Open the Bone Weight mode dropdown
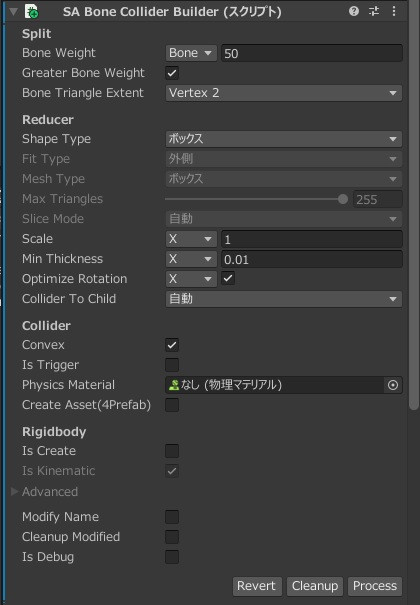The image size is (420, 605). coord(191,53)
